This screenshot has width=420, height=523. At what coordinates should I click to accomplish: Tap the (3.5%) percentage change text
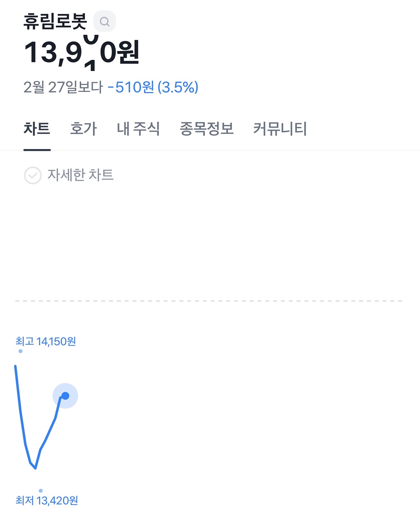point(178,87)
